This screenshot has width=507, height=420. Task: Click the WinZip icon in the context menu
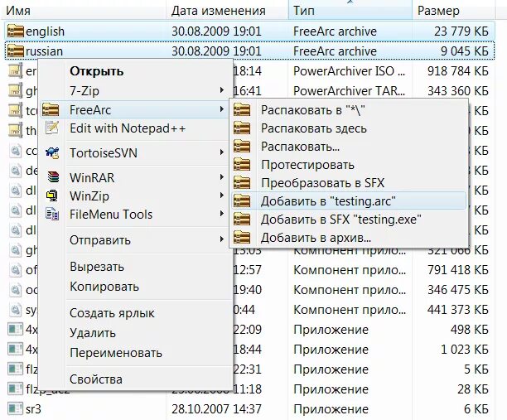(x=52, y=196)
